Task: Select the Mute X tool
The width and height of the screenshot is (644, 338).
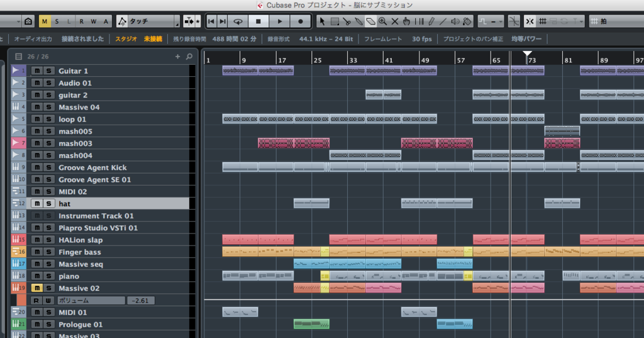Action: tap(395, 21)
